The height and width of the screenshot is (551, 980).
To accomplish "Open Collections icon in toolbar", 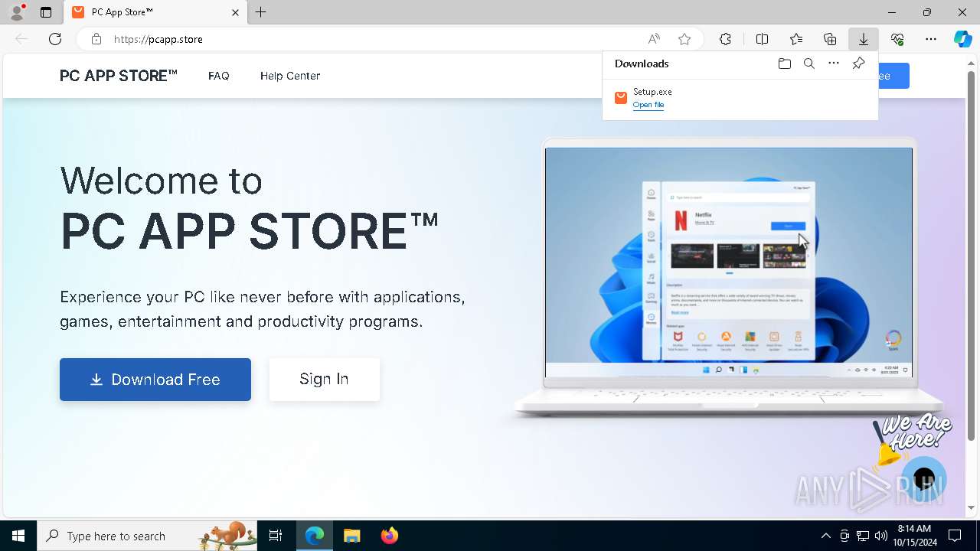I will 830,39.
